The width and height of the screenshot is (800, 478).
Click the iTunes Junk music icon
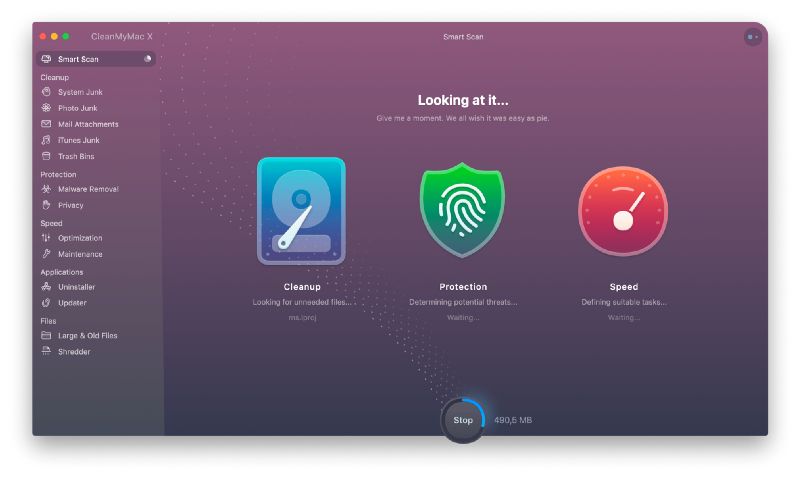pyautogui.click(x=46, y=140)
